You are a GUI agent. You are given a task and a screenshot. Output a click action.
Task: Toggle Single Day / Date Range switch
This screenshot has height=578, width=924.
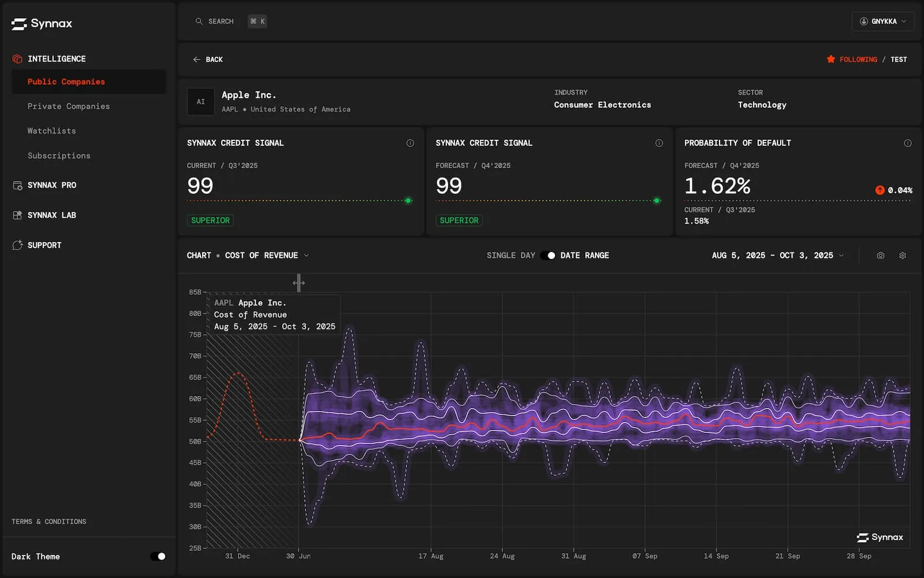click(x=548, y=255)
